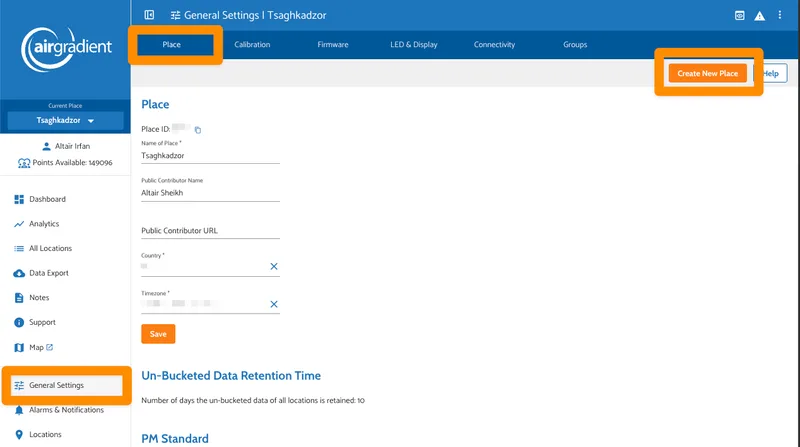Click the Analytics line chart icon

(x=19, y=224)
